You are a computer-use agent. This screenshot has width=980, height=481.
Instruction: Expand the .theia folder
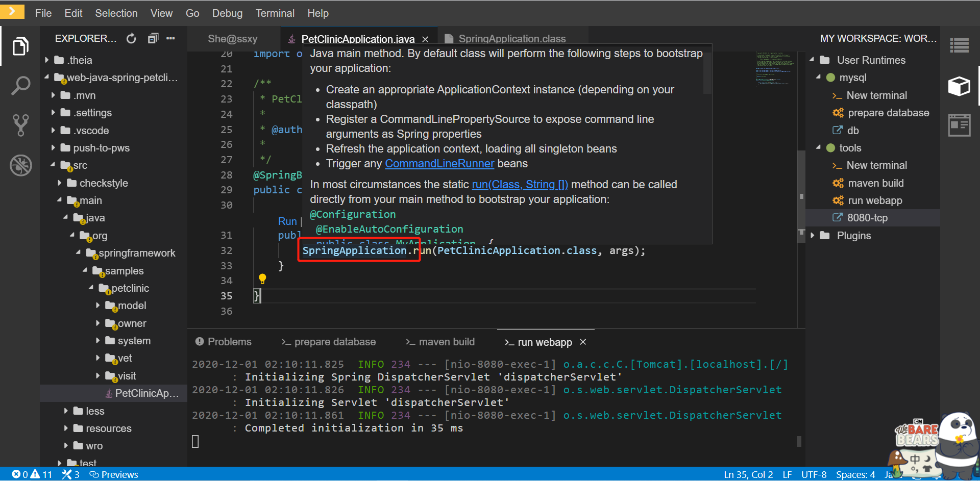[46, 60]
